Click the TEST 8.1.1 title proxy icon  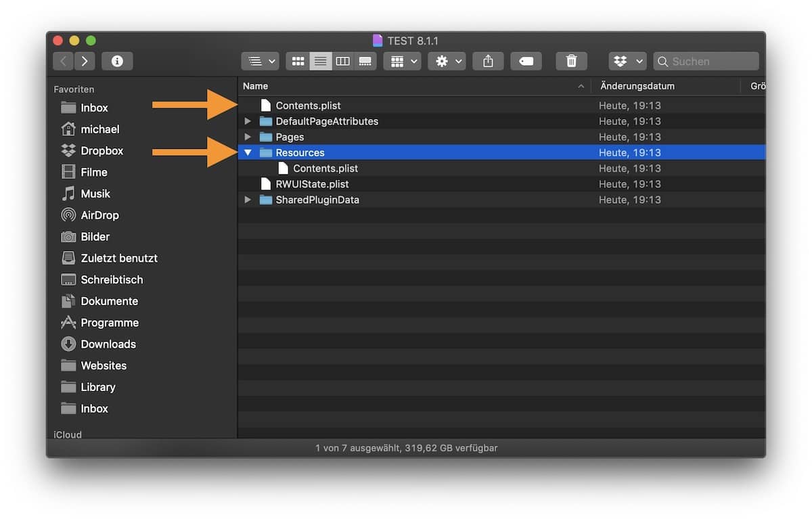[x=378, y=41]
